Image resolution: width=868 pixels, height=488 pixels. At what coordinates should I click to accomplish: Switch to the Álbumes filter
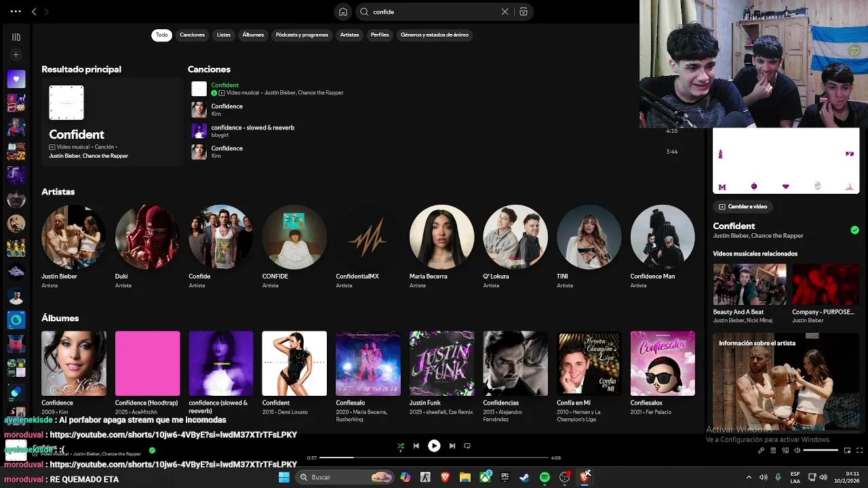coord(253,35)
